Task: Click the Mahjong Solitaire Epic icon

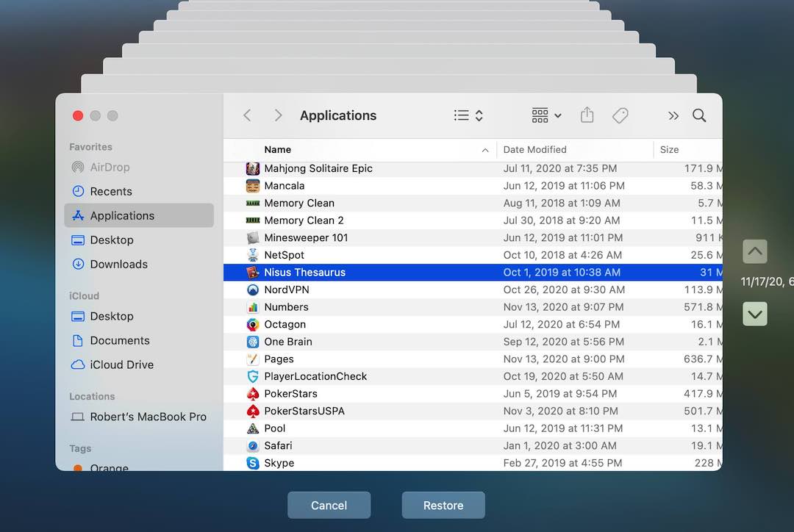Action: coord(253,168)
